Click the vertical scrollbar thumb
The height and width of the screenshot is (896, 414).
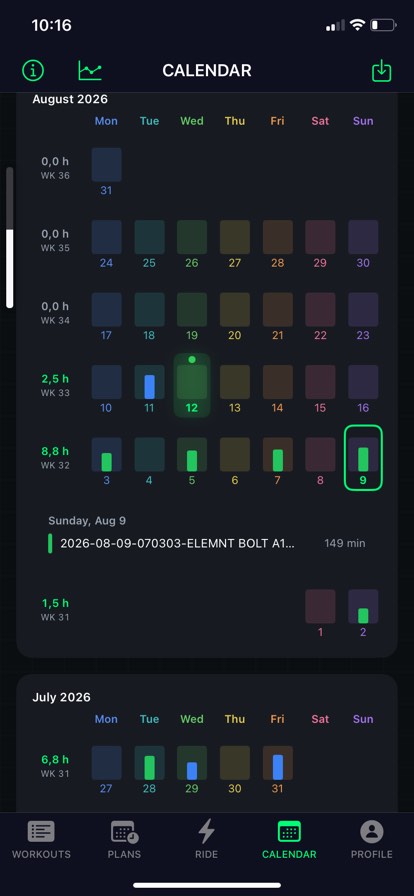tap(9, 269)
